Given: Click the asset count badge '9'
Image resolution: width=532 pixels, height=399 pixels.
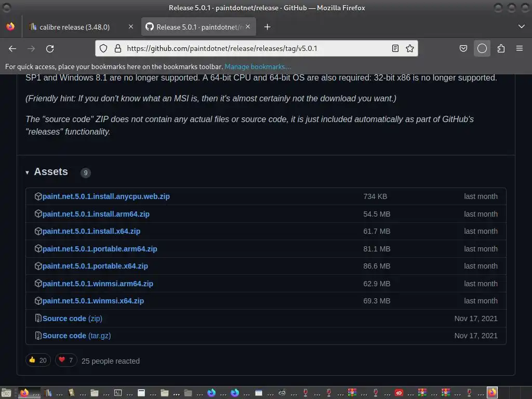Looking at the screenshot, I should 86,172.
